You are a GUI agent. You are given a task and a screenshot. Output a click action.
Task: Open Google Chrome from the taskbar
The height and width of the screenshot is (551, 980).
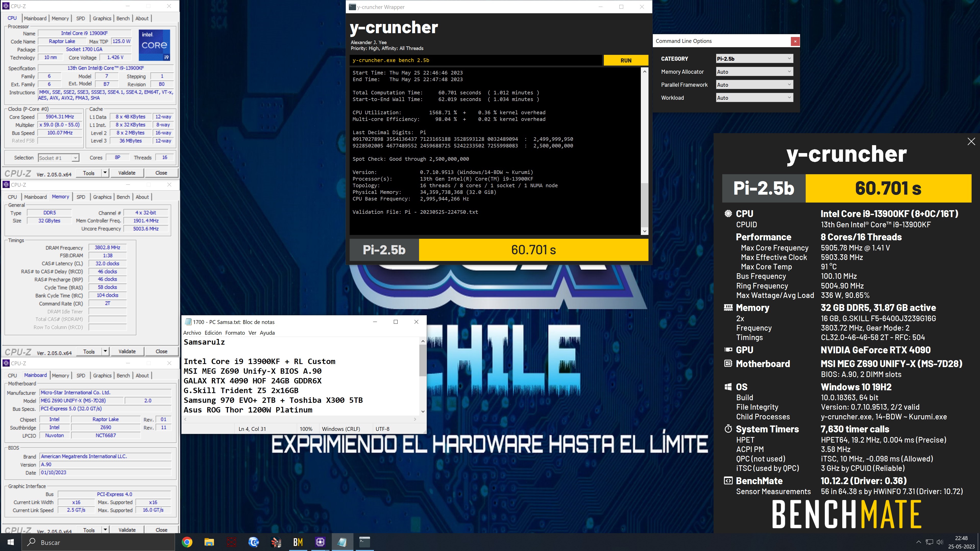187,542
